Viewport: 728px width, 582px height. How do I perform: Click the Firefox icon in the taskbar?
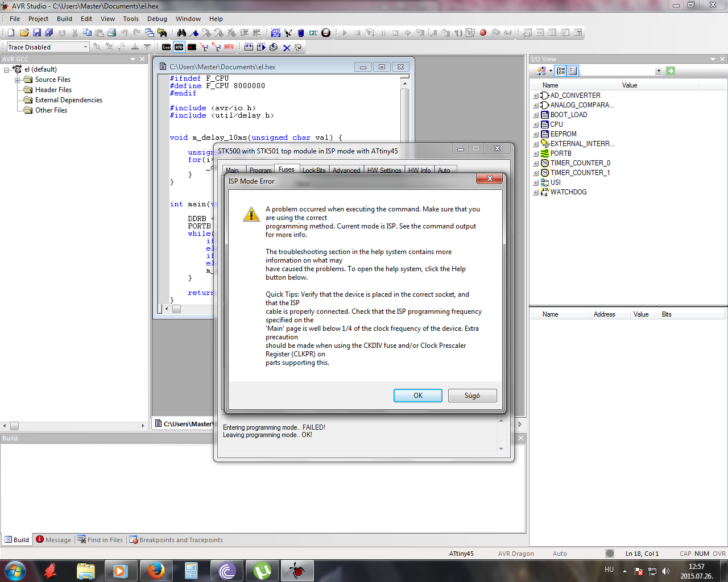[155, 571]
